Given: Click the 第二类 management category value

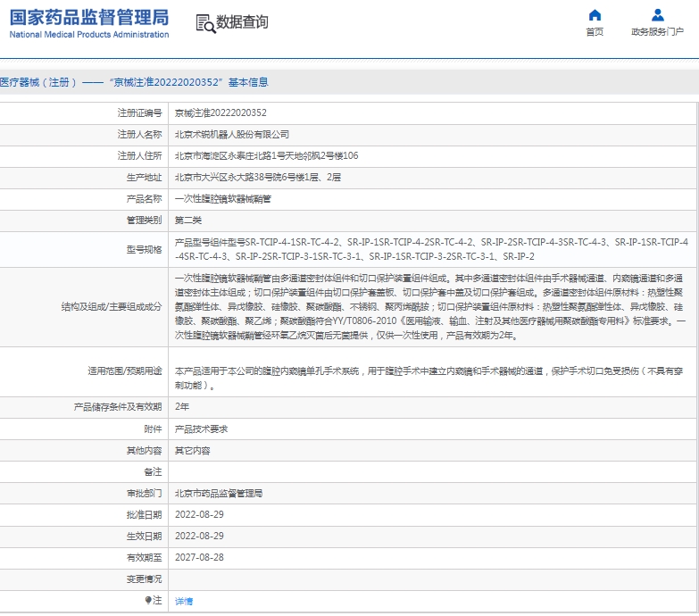Looking at the screenshot, I should pyautogui.click(x=188, y=221).
